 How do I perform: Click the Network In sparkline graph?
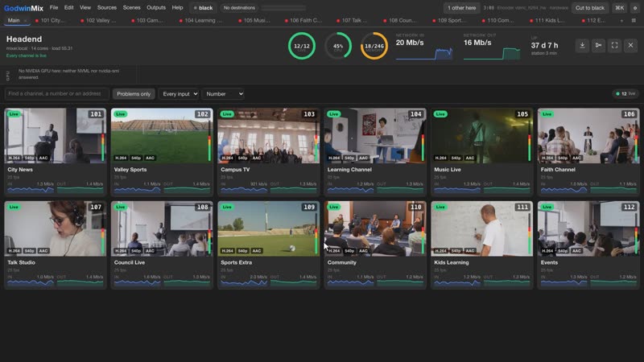[424, 54]
